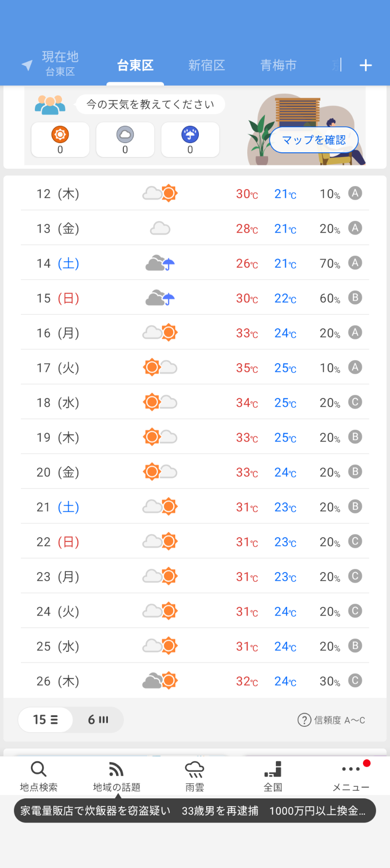Select 現在地 current location tab
The image size is (390, 868).
tap(54, 64)
